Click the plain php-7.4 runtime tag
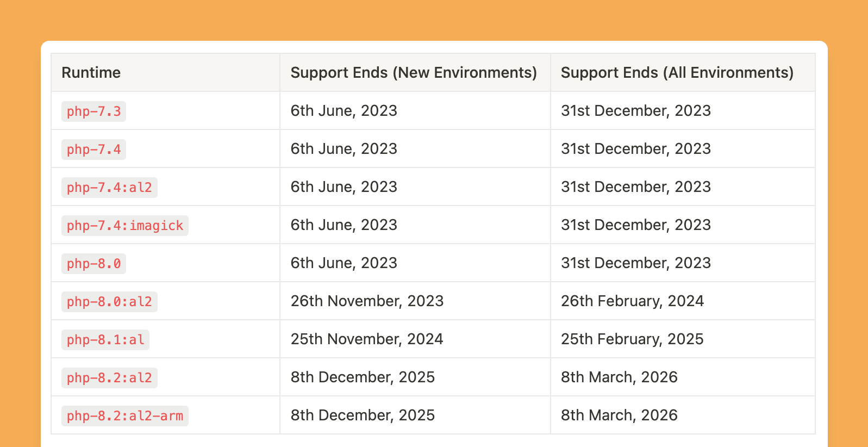 point(93,150)
